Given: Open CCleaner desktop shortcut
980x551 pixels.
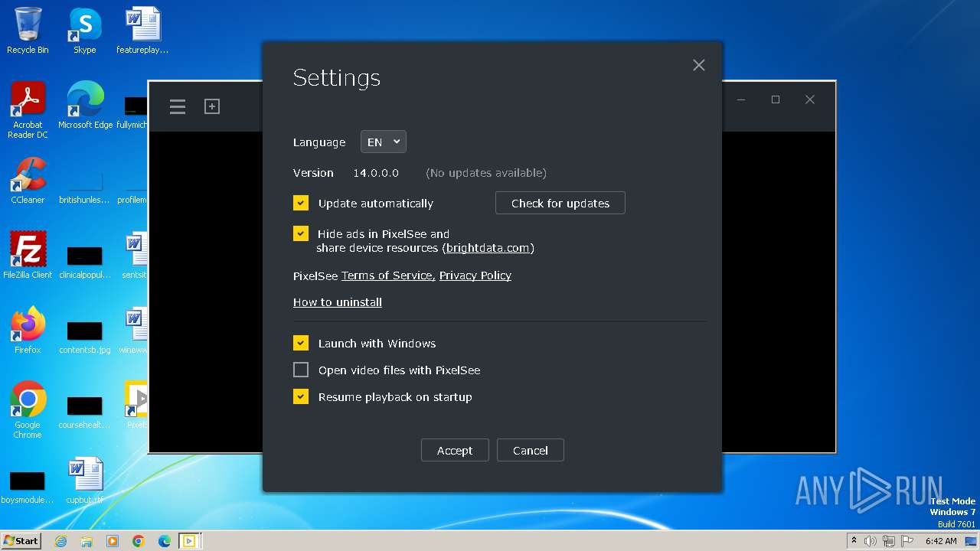Looking at the screenshot, I should [x=28, y=181].
